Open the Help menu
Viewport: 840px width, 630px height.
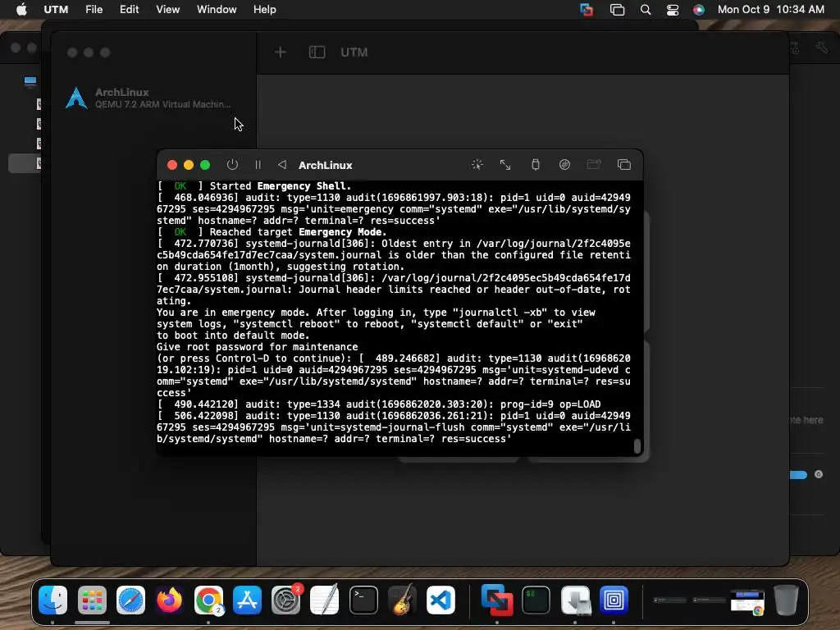click(265, 10)
